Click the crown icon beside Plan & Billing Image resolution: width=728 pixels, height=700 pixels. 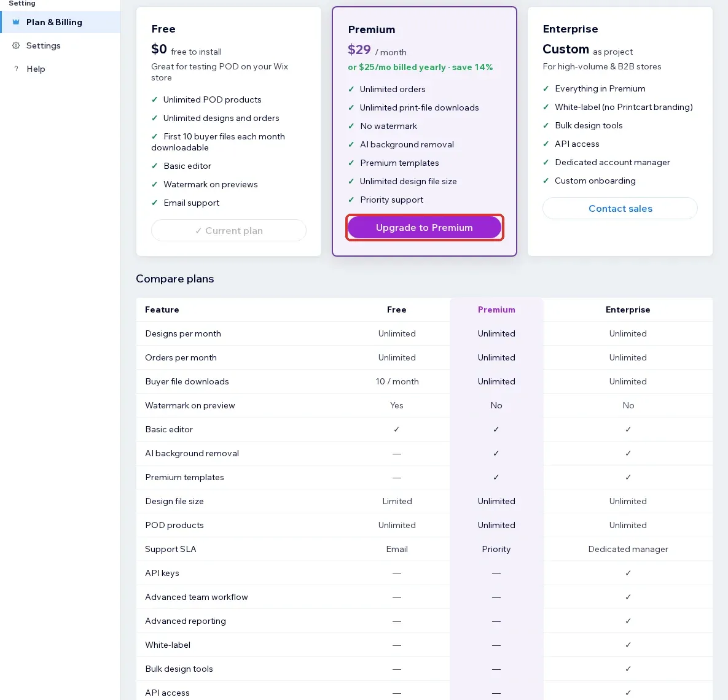click(x=16, y=22)
